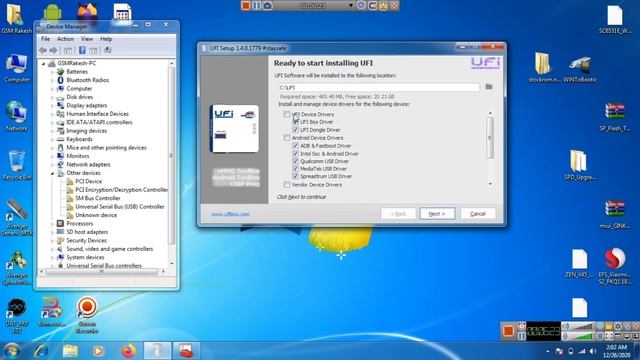Open the Help menu in Device Manager

coord(106,39)
